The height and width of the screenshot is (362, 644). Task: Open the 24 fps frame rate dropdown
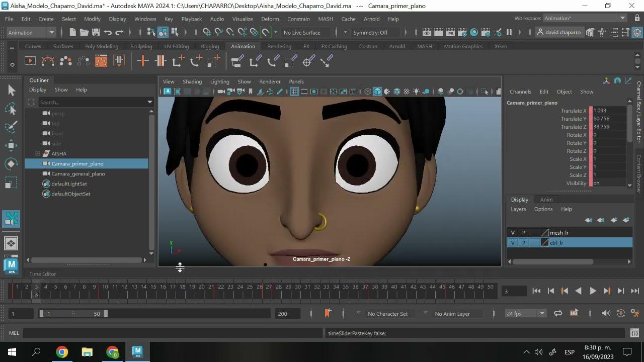click(526, 313)
